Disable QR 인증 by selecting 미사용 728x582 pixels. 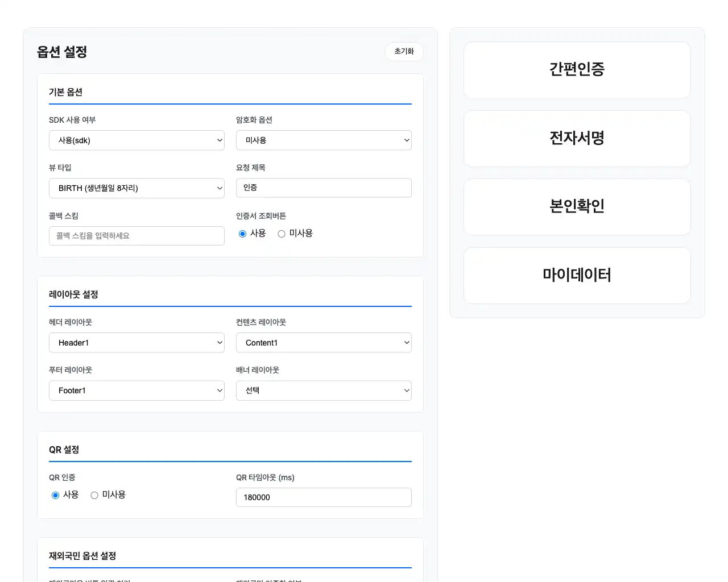pyautogui.click(x=94, y=495)
